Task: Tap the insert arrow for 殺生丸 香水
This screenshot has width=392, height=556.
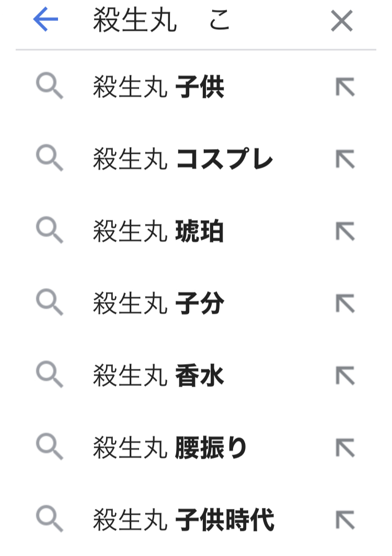Action: [x=345, y=376]
